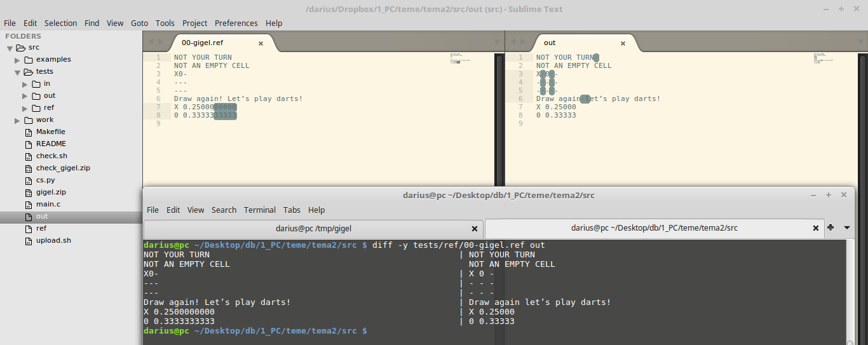Close the out editor tab
The image size is (868, 345).
coord(623,43)
